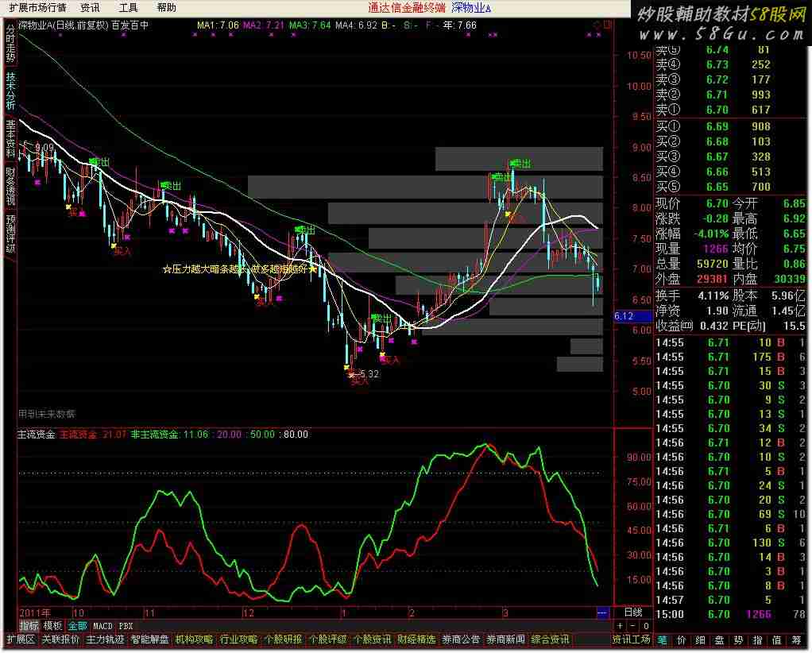Open the 帮助 menu

[166, 7]
